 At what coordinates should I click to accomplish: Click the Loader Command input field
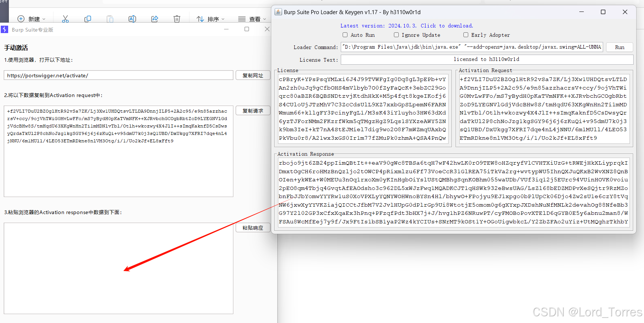(472, 47)
